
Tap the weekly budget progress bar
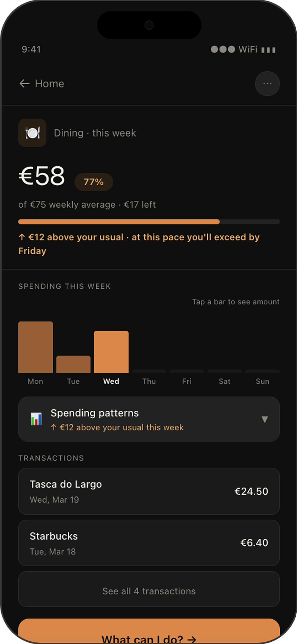149,222
